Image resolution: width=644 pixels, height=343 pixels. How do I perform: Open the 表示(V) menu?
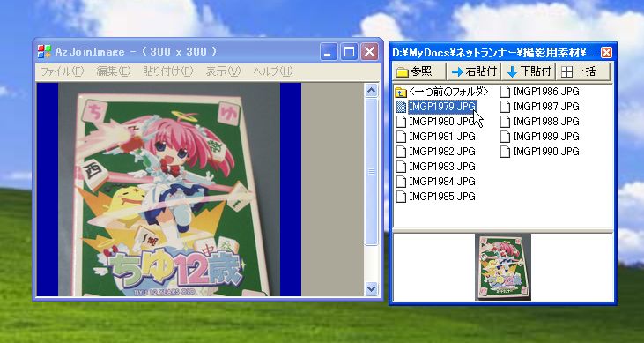tap(223, 71)
